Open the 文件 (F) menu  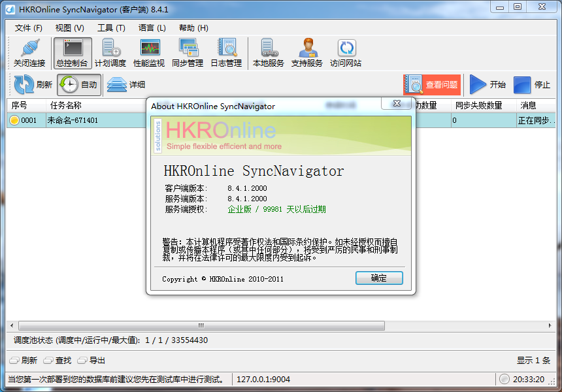[x=28, y=28]
